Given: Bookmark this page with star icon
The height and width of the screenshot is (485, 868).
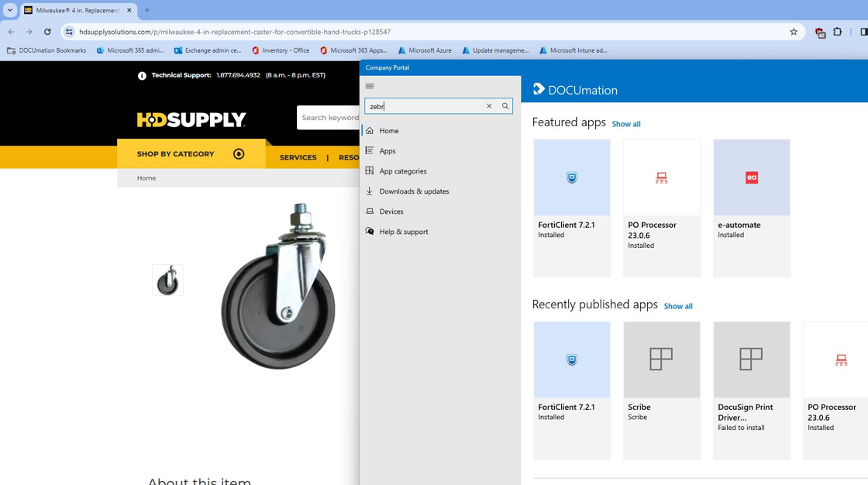Looking at the screenshot, I should pos(794,32).
